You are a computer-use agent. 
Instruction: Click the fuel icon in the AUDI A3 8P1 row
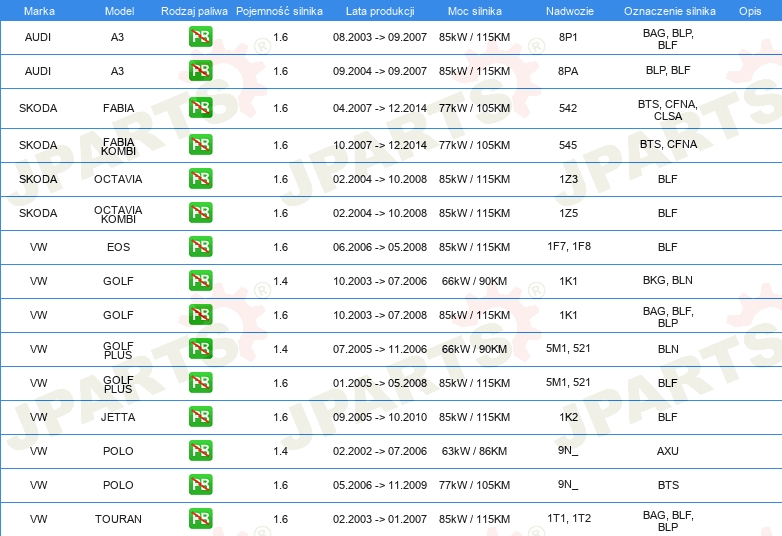tap(200, 37)
